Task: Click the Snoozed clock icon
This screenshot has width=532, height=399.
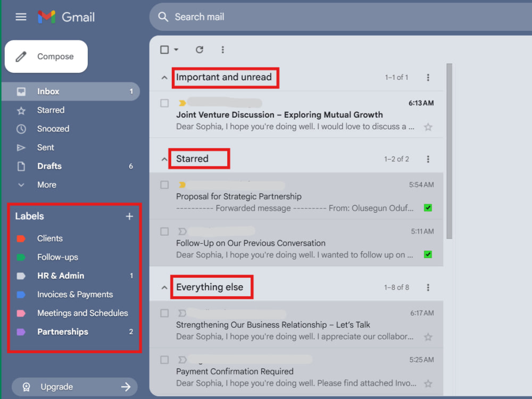Action: click(x=21, y=129)
